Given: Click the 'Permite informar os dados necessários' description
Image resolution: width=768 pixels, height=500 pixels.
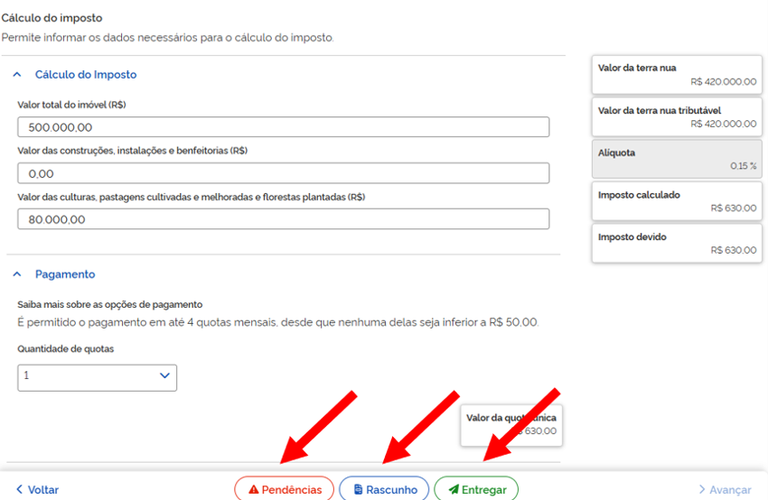Looking at the screenshot, I should click(x=168, y=38).
